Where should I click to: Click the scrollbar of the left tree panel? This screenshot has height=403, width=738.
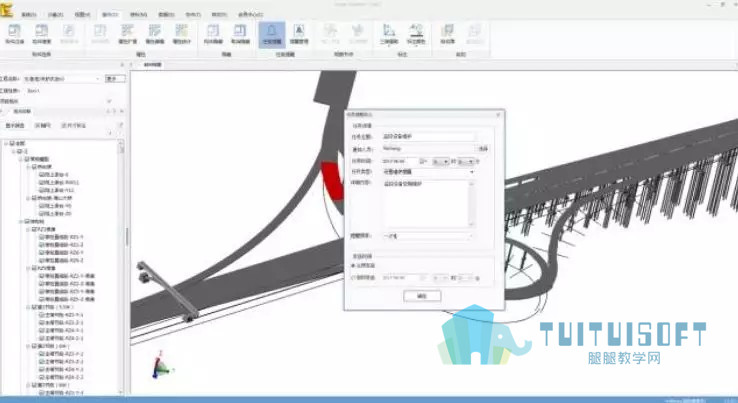[x=121, y=266]
